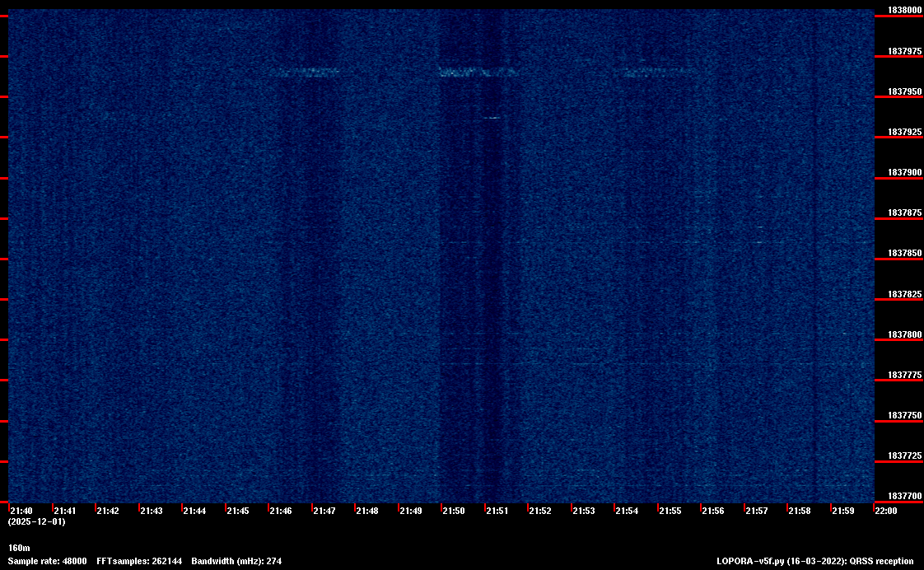This screenshot has width=924, height=570.
Task: Click the 21:43 time label
Action: point(152,511)
